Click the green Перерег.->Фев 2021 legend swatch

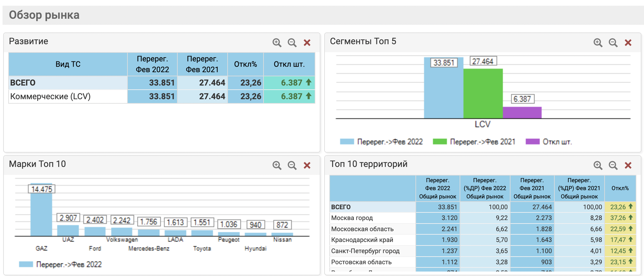(440, 142)
